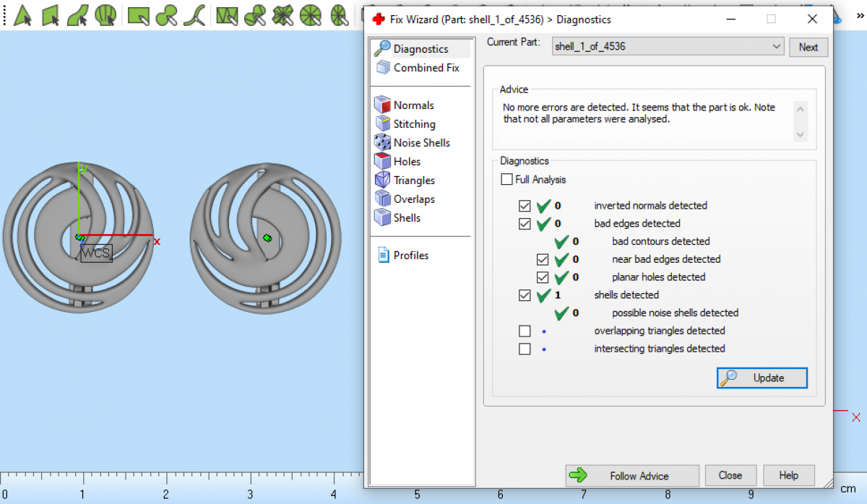Click the Triangles wireframe icon
The image size is (867, 504).
click(382, 181)
